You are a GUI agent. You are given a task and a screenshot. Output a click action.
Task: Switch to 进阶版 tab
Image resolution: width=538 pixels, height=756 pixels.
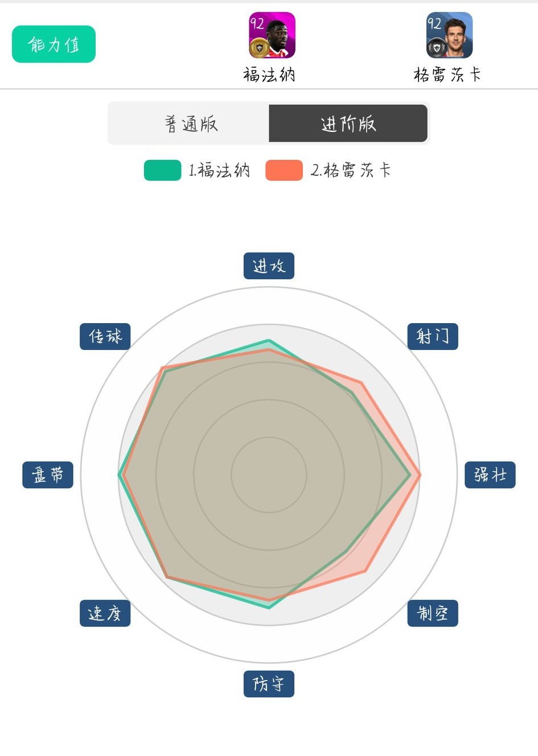[348, 123]
